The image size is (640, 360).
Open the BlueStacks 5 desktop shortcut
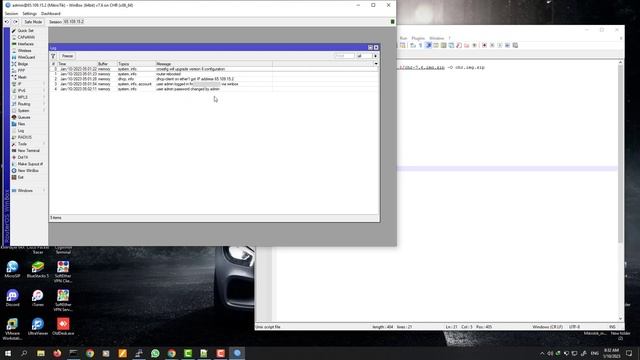[38, 270]
